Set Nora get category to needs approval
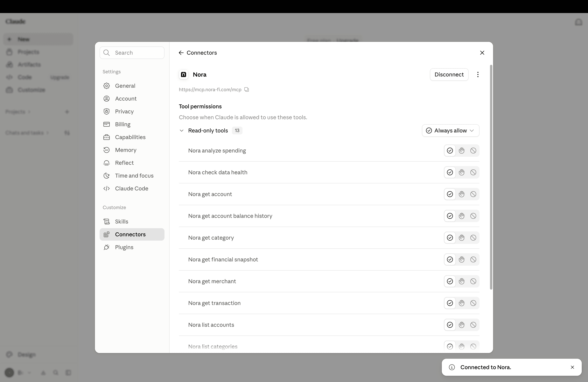 461,237
